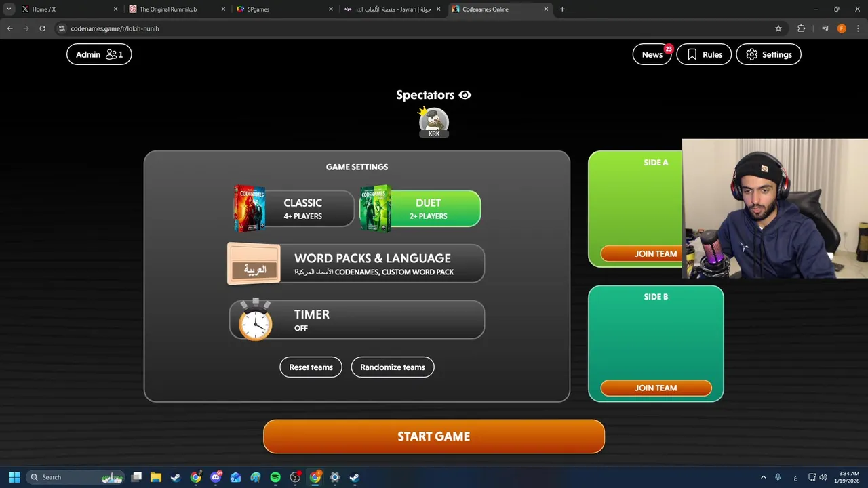Open volume control in system tray

[823, 477]
